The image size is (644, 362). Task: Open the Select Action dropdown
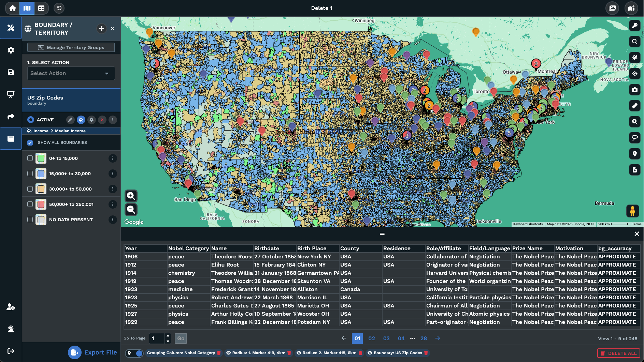tap(71, 73)
